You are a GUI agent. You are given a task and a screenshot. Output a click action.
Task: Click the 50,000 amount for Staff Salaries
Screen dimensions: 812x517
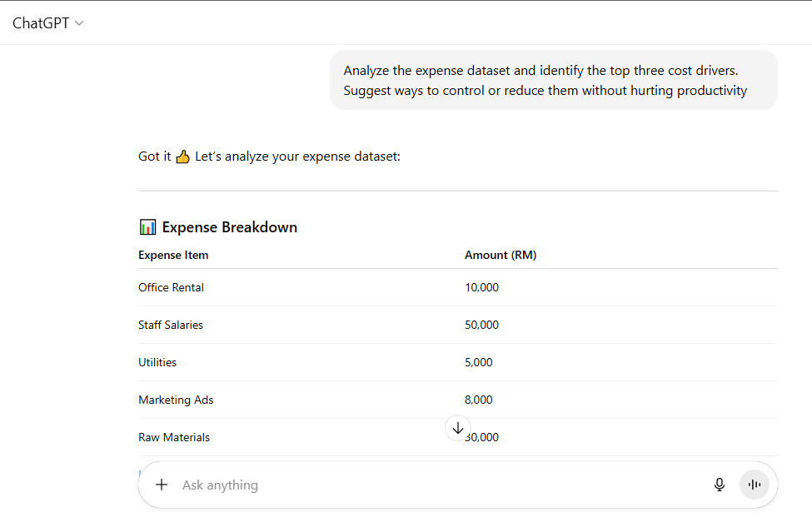click(x=481, y=325)
